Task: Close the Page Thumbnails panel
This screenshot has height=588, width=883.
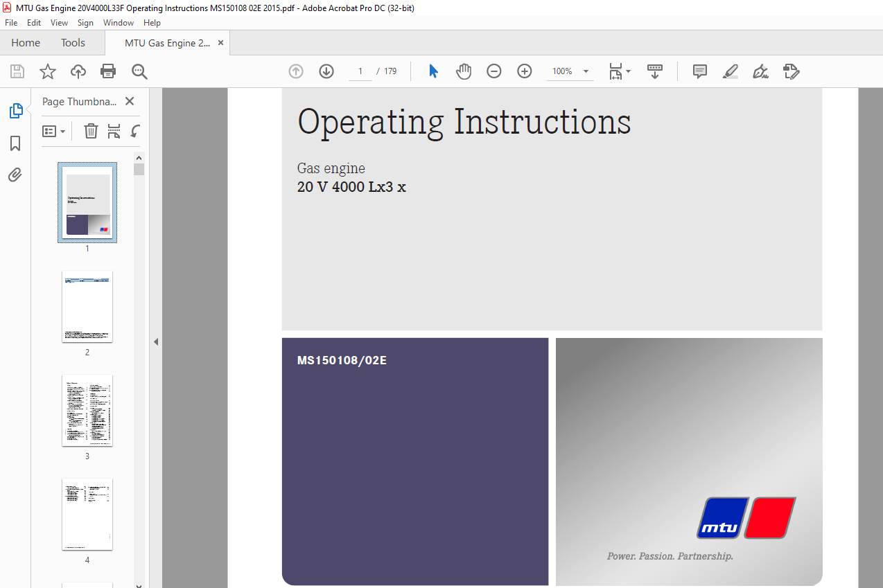Action: (130, 101)
